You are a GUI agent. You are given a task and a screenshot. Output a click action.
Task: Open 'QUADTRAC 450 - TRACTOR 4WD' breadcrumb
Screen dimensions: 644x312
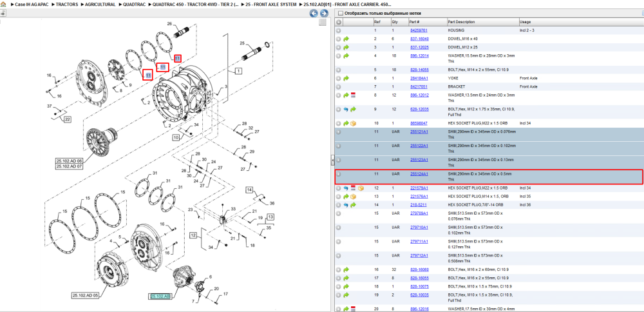pos(196,4)
